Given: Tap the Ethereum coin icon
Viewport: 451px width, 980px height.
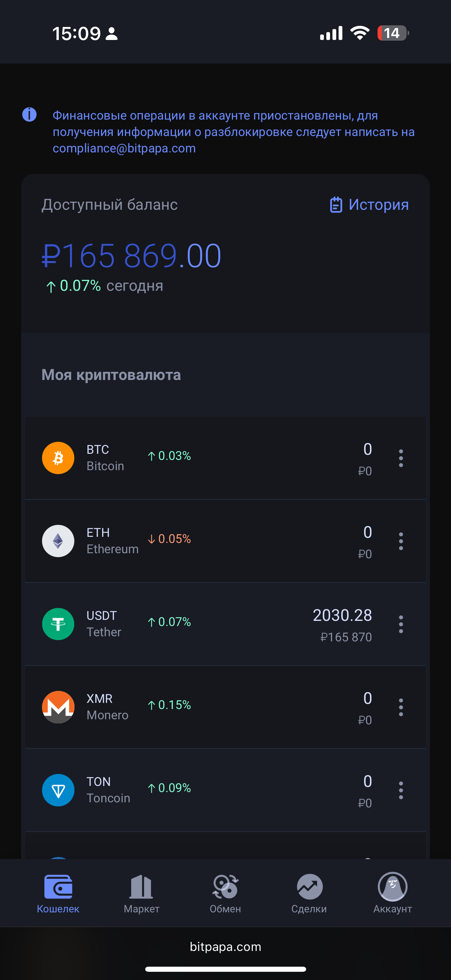Looking at the screenshot, I should pos(58,541).
